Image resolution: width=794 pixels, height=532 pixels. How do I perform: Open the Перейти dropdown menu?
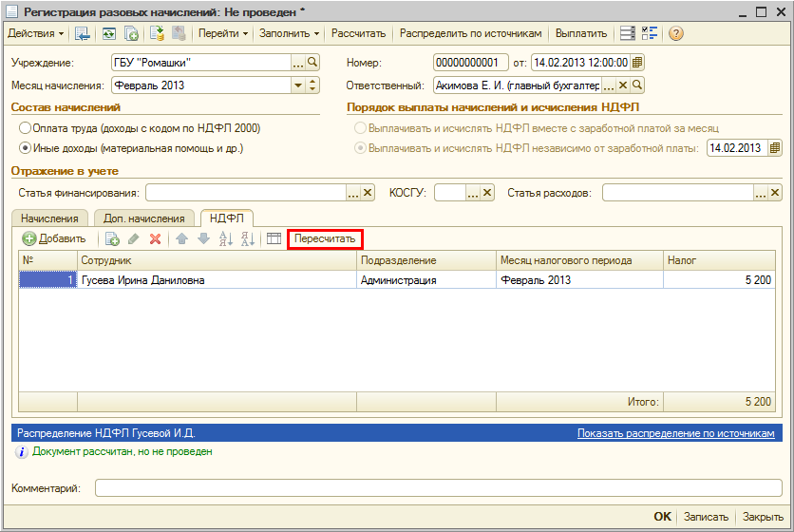click(x=223, y=34)
